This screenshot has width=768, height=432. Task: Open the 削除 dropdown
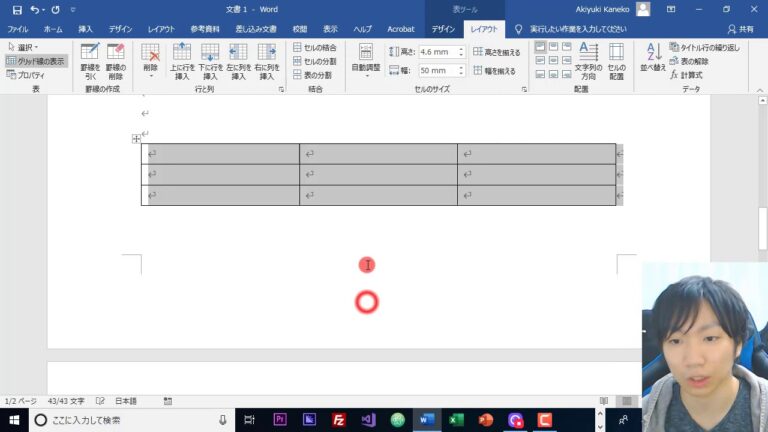tap(150, 62)
